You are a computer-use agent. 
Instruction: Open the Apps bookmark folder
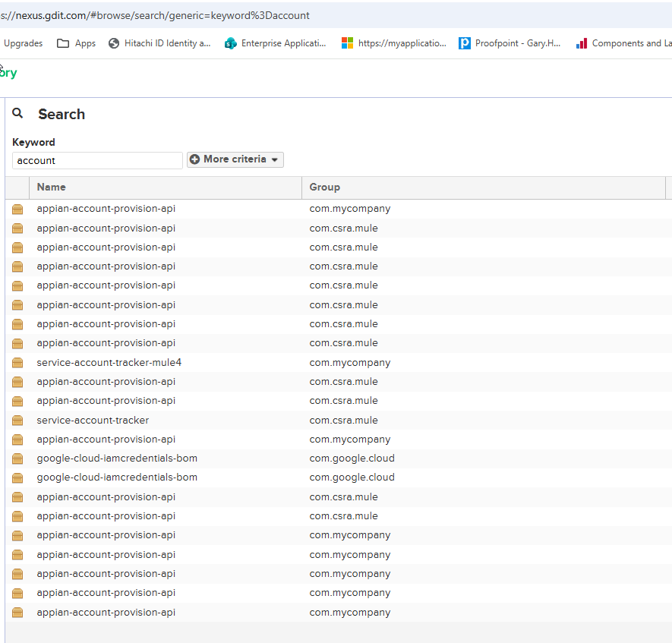click(x=76, y=43)
